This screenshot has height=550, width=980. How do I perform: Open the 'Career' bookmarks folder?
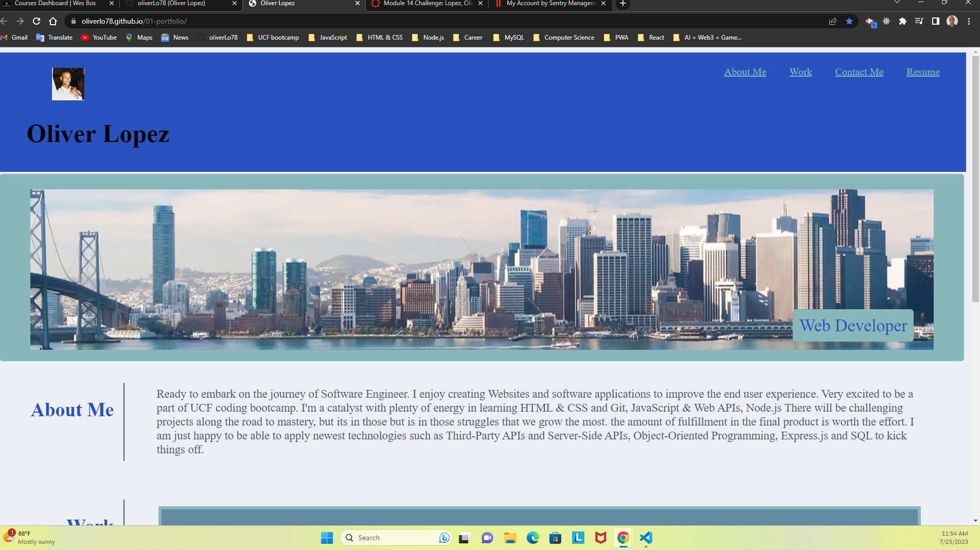(467, 37)
